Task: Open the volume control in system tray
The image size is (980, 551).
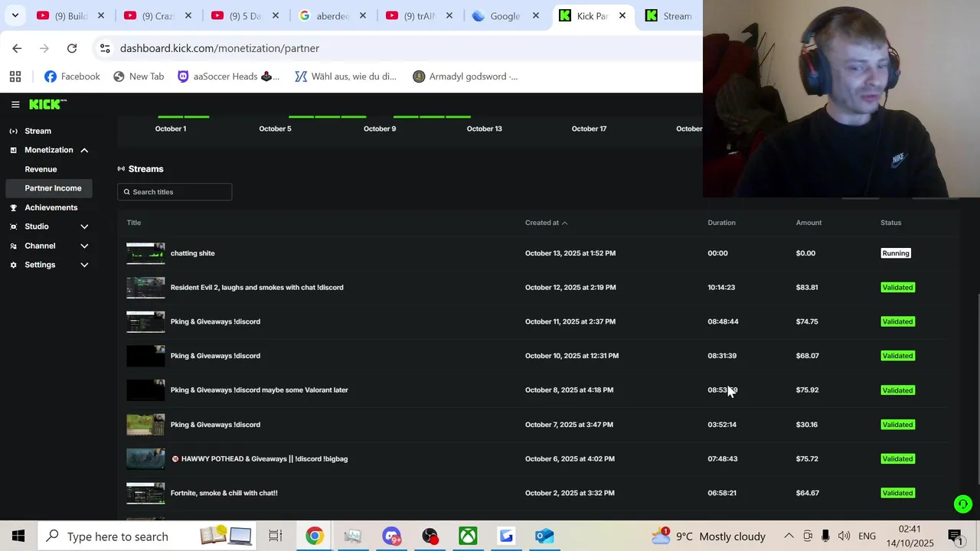Action: click(844, 536)
